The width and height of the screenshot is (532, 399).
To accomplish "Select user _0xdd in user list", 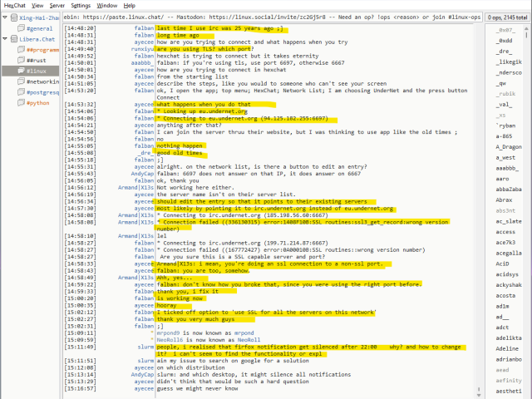I will tap(504, 41).
